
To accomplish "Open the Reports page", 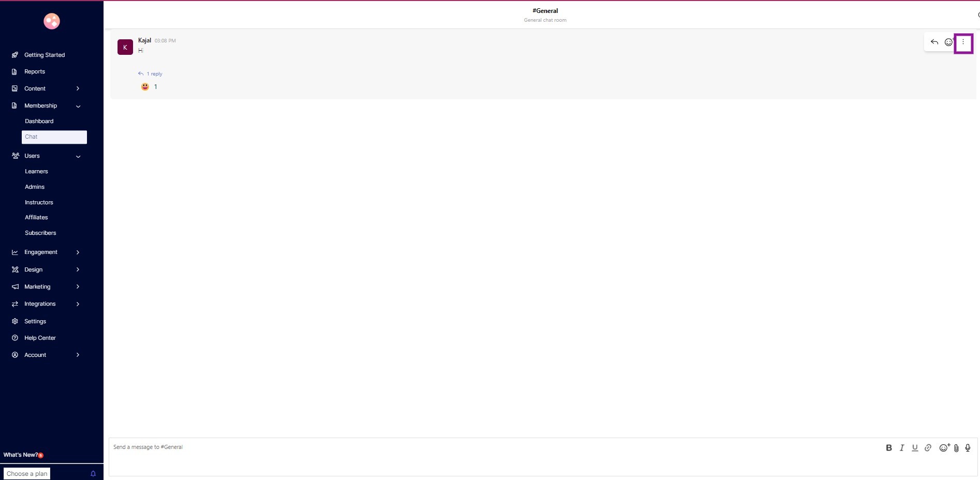I will point(35,72).
